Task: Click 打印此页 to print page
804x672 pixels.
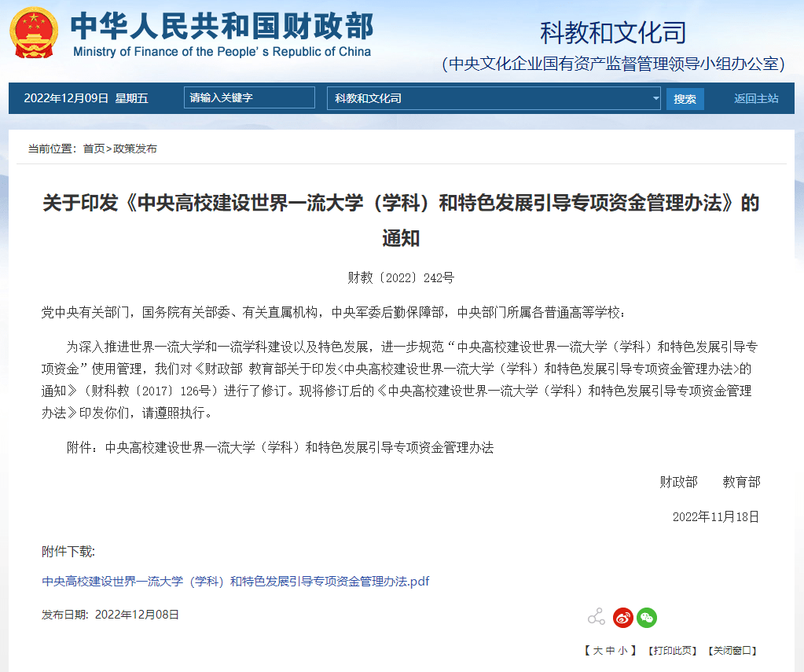Action: pos(672,651)
